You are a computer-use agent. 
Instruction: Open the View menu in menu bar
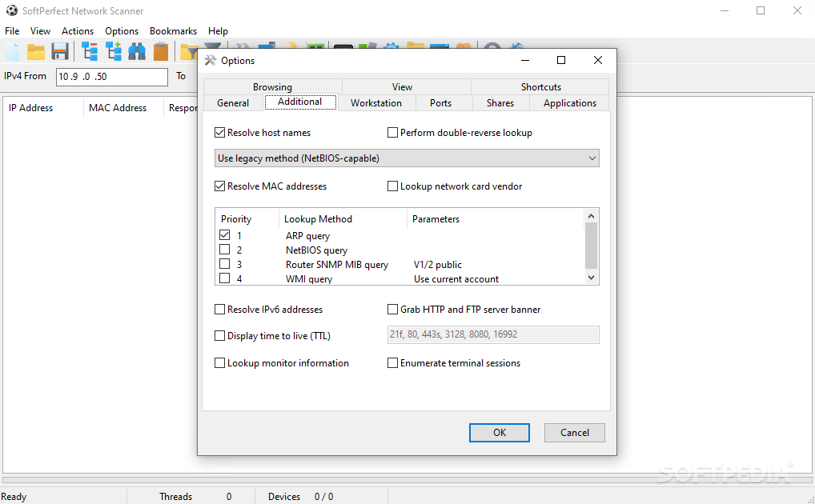click(x=40, y=31)
